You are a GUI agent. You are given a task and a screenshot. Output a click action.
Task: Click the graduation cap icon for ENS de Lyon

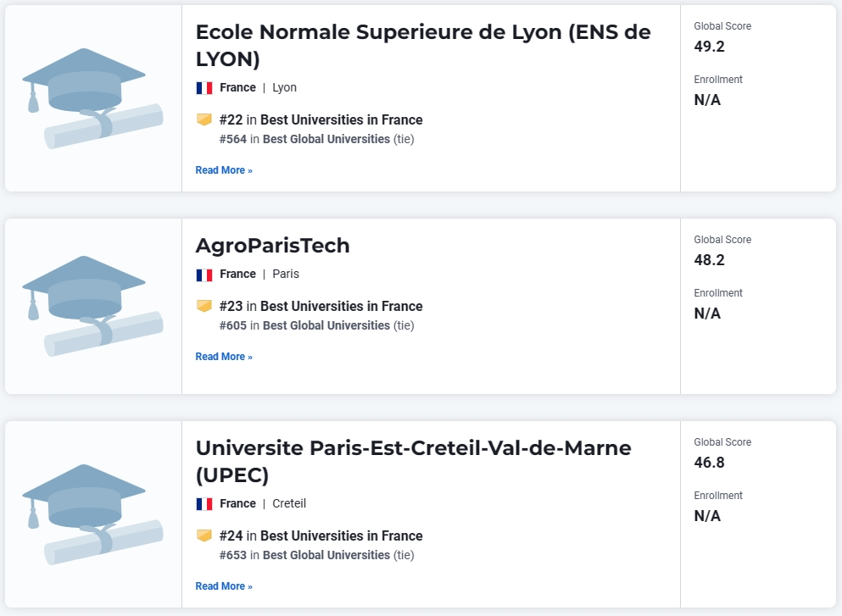click(92, 98)
